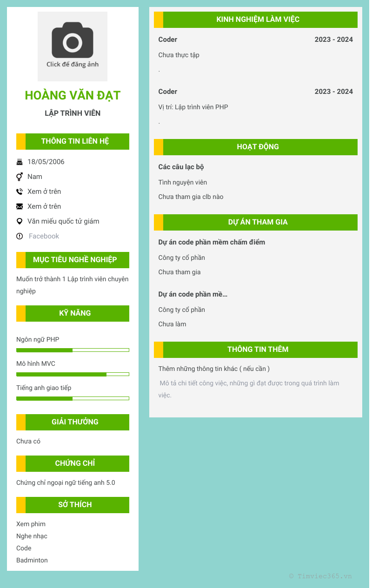Click the gender symbol icon

pos(20,177)
